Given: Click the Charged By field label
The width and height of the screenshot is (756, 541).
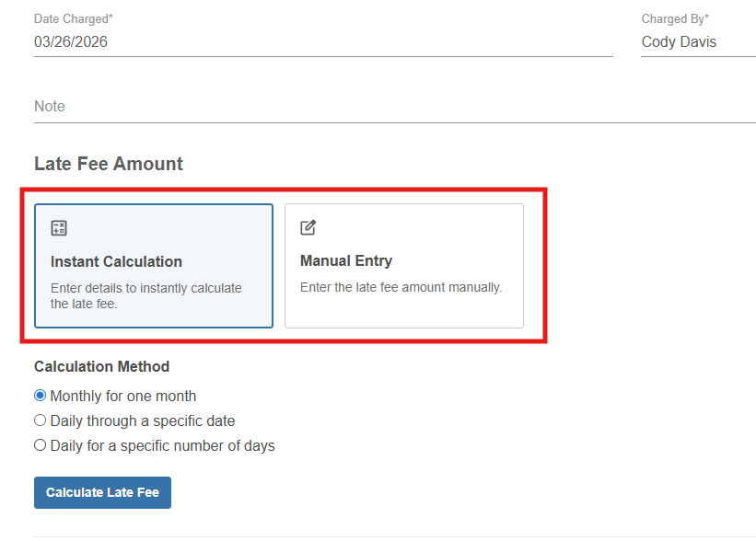Looking at the screenshot, I should 675,18.
